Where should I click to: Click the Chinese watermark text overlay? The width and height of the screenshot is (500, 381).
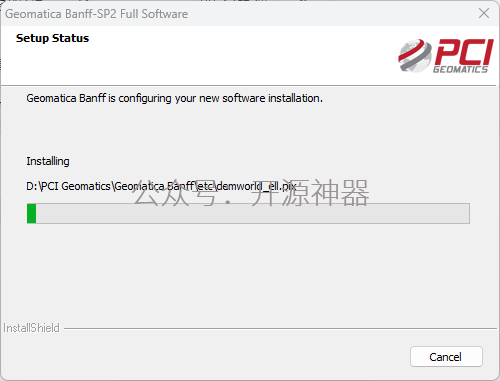(x=252, y=192)
